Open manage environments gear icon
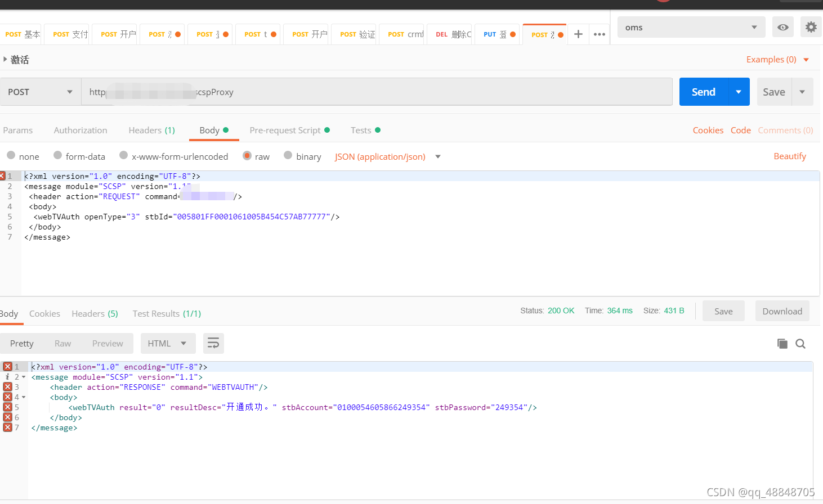This screenshot has height=504, width=823. point(811,27)
